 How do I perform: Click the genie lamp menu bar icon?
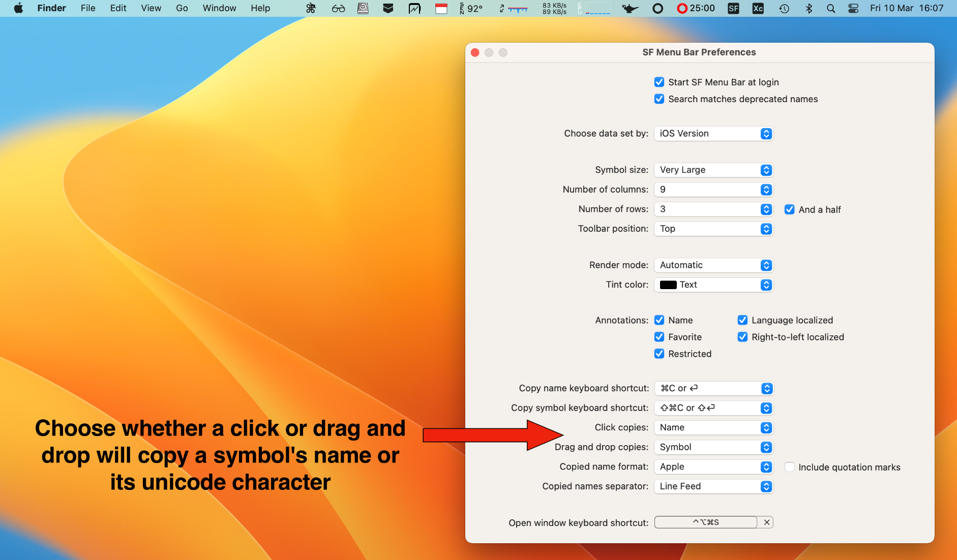pyautogui.click(x=630, y=8)
